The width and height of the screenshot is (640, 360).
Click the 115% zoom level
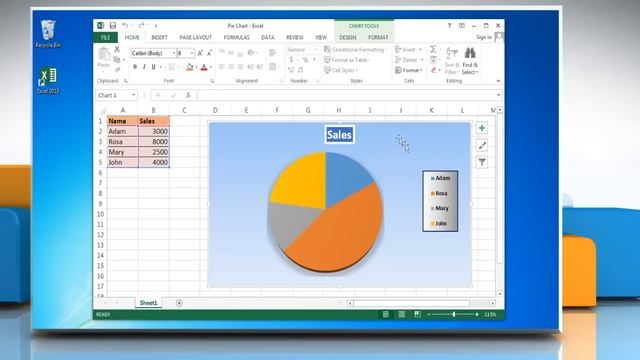tap(490, 314)
